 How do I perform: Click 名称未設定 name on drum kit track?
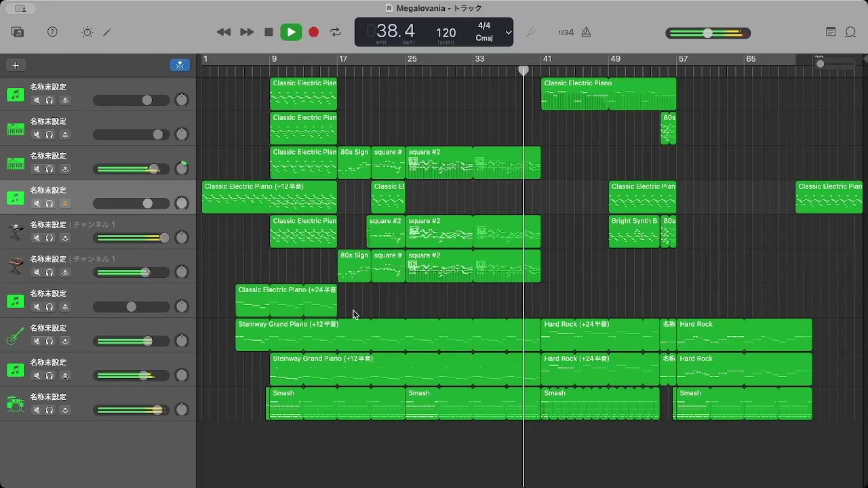pos(48,396)
